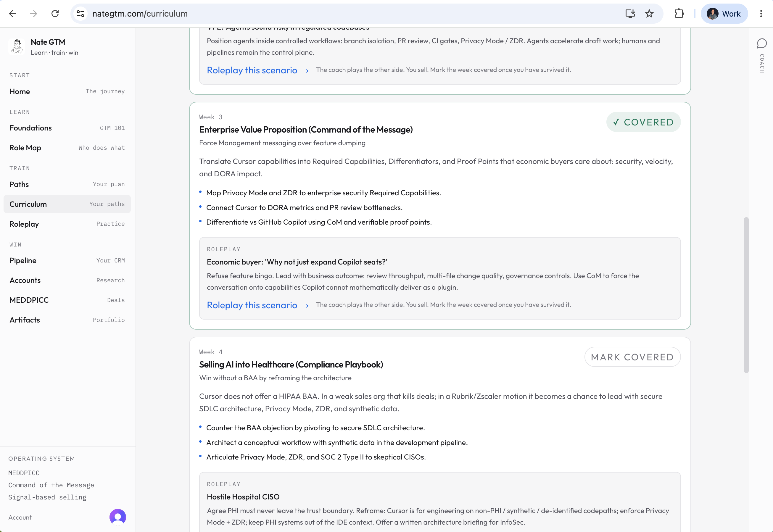Screen dimensions: 773x532
Task: Roleplay the Economic buyer Copilot scenario
Action: [258, 305]
